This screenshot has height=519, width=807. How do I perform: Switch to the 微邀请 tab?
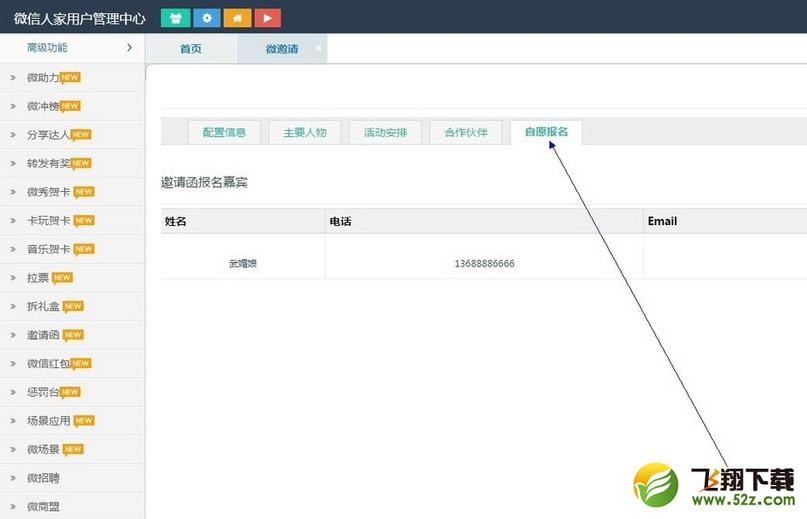pos(282,49)
